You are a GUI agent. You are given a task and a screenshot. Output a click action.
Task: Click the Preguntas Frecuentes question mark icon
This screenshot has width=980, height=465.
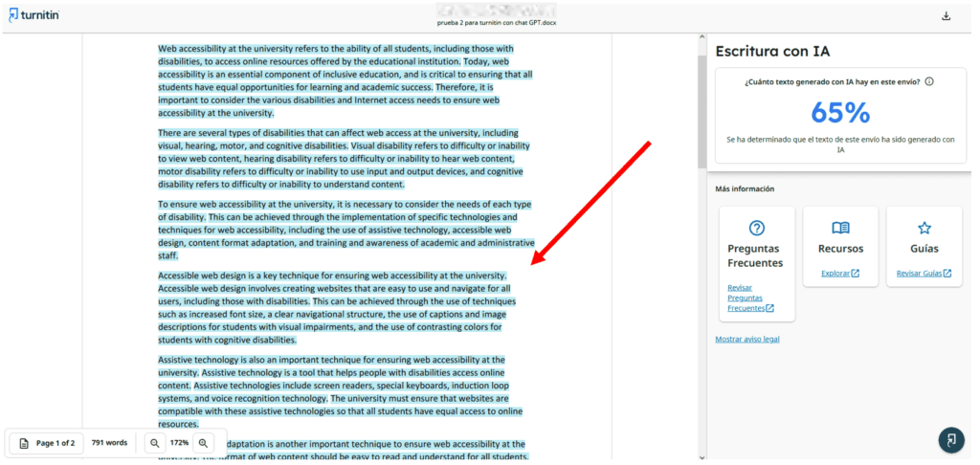[757, 228]
